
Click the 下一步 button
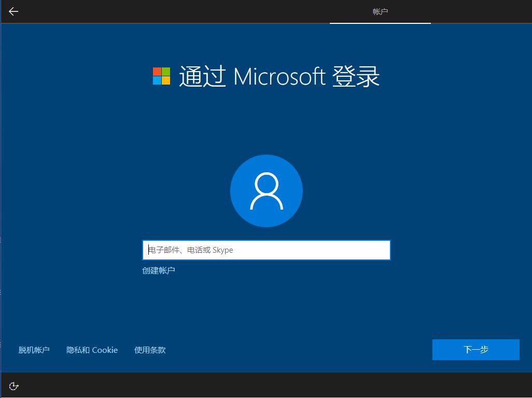[x=475, y=349]
